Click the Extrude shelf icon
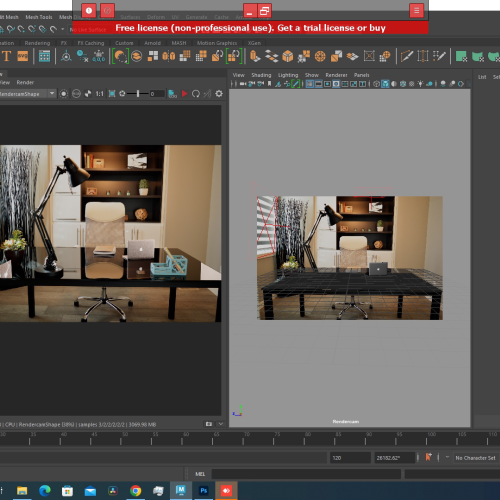This screenshot has height=500, width=500. pyautogui.click(x=255, y=56)
